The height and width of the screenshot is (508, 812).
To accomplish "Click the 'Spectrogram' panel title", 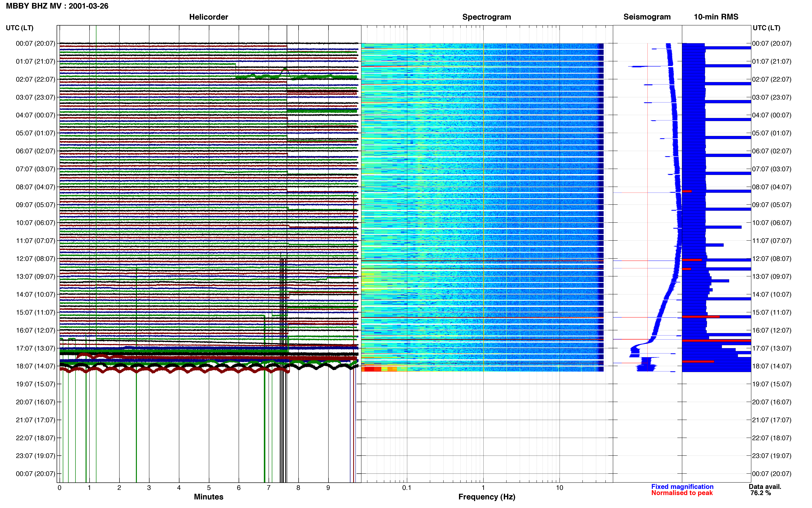I will click(x=487, y=17).
